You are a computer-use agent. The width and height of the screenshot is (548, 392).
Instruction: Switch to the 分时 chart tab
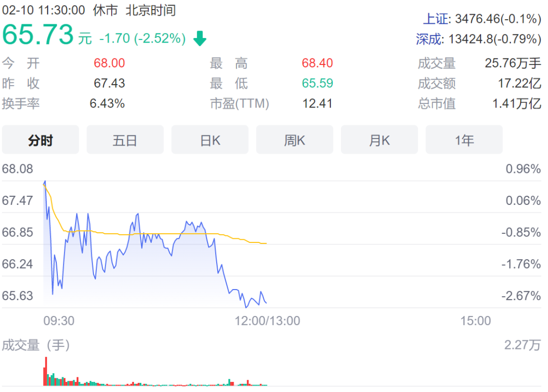tap(41, 140)
